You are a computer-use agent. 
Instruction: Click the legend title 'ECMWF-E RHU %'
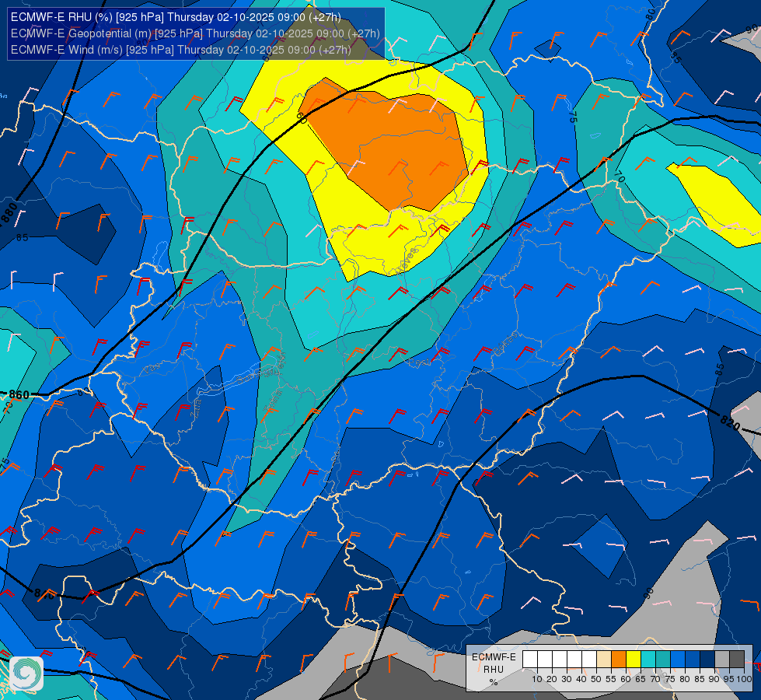[x=494, y=670]
